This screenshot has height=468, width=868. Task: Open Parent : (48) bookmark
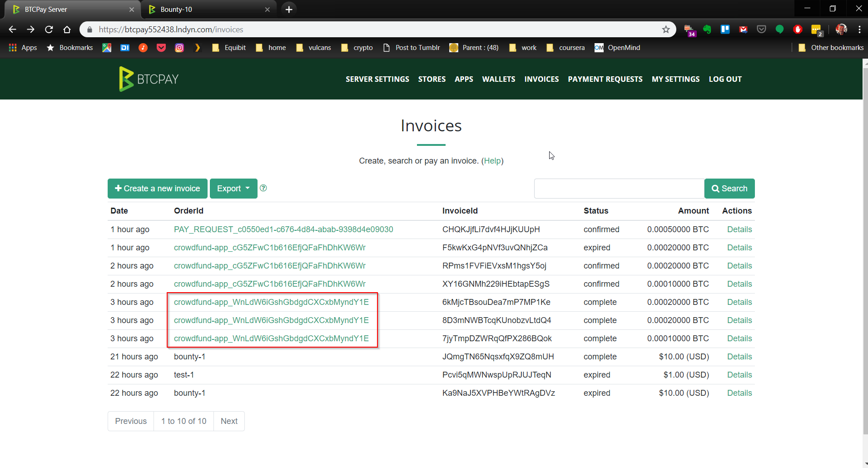pyautogui.click(x=474, y=48)
